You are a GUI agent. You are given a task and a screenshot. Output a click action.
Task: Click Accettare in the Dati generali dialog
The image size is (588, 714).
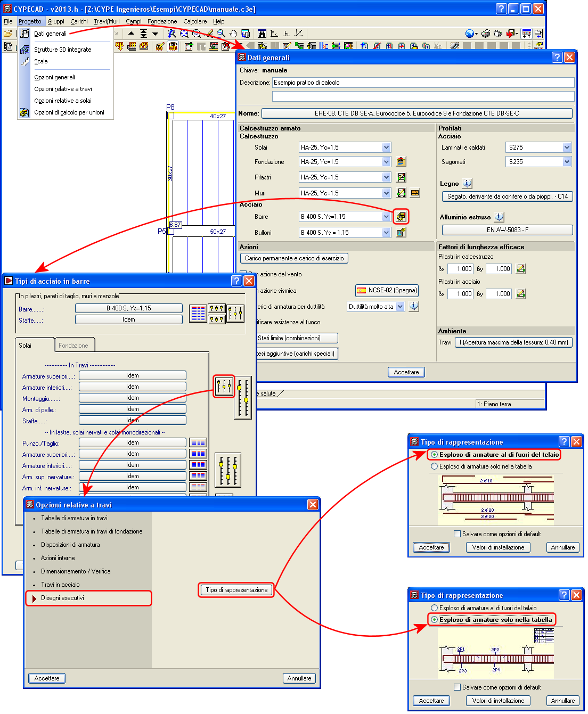[x=406, y=372]
